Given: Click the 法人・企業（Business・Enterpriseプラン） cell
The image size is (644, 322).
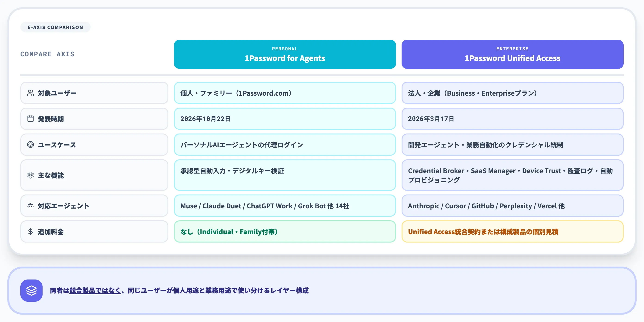Looking at the screenshot, I should point(512,93).
